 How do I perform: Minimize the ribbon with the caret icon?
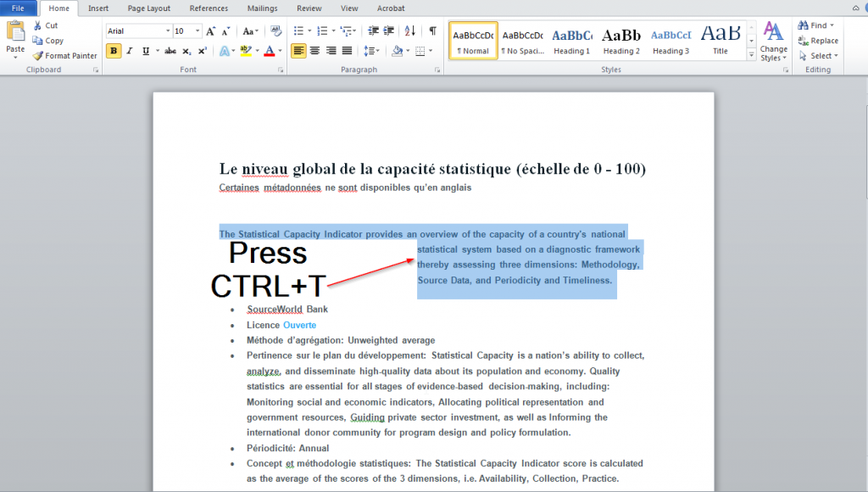[x=856, y=8]
